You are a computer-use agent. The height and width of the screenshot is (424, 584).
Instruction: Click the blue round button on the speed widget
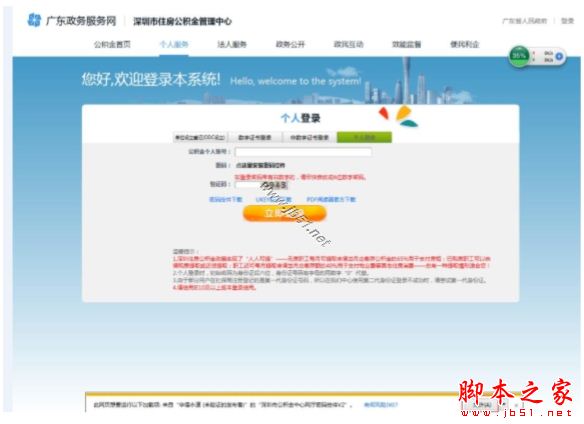pos(559,56)
